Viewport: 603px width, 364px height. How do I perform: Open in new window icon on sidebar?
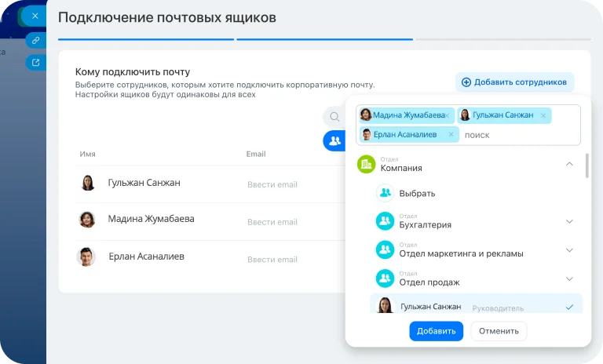coord(36,62)
